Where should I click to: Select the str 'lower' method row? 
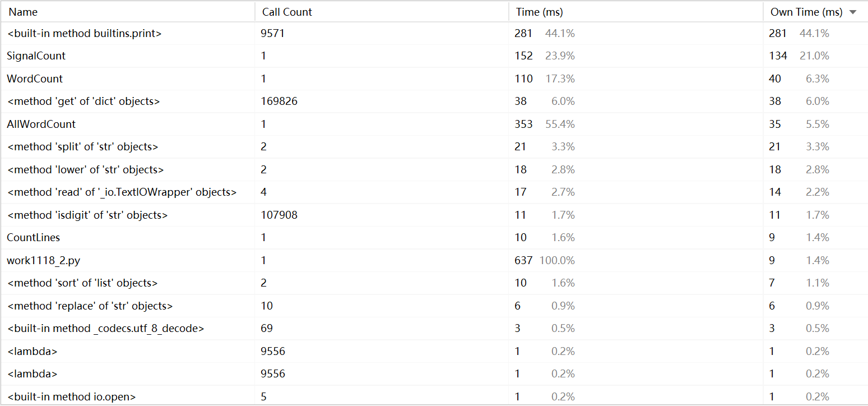pyautogui.click(x=85, y=170)
